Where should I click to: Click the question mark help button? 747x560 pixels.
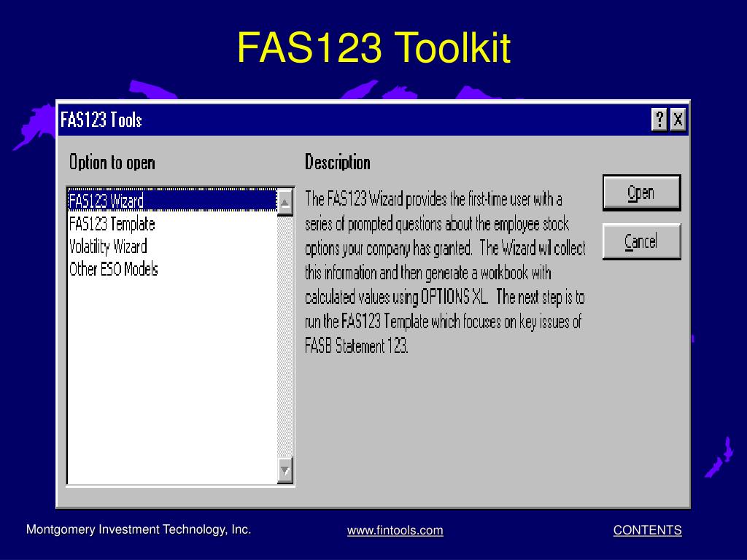[x=659, y=119]
